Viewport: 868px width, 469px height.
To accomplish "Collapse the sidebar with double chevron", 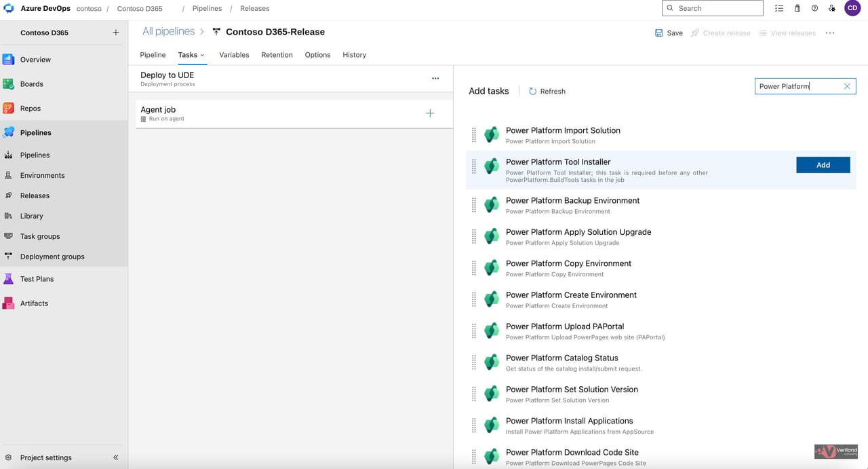I will click(x=116, y=457).
